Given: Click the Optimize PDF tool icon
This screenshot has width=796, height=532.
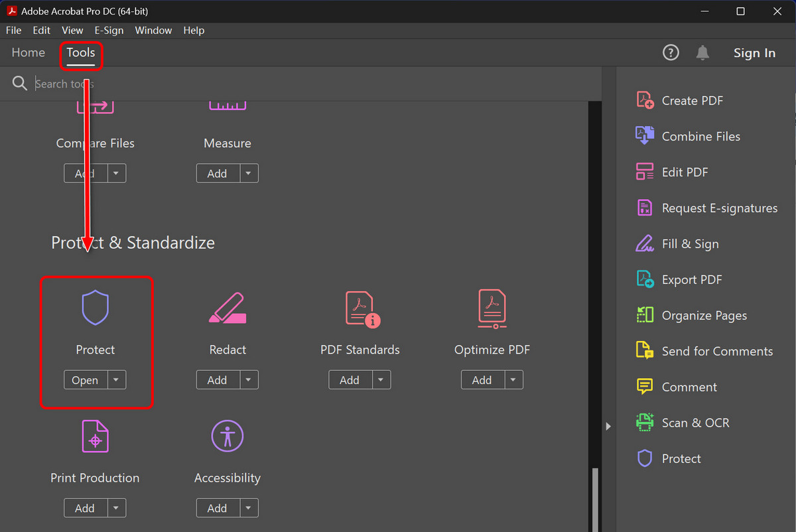Looking at the screenshot, I should point(492,307).
